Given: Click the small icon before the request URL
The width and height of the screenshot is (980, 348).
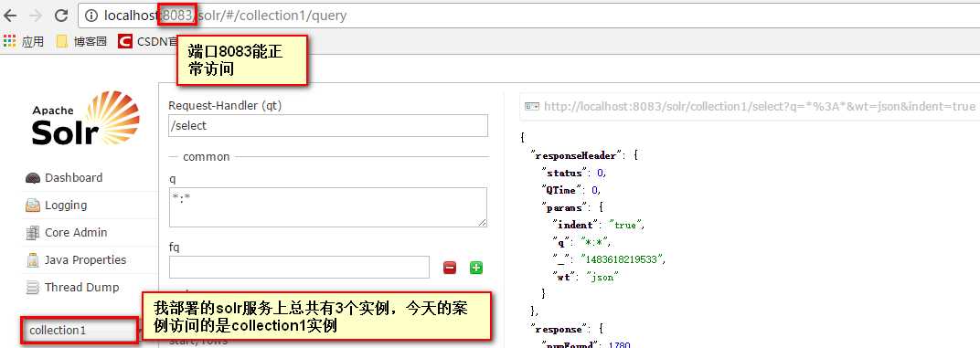Looking at the screenshot, I should tap(532, 107).
